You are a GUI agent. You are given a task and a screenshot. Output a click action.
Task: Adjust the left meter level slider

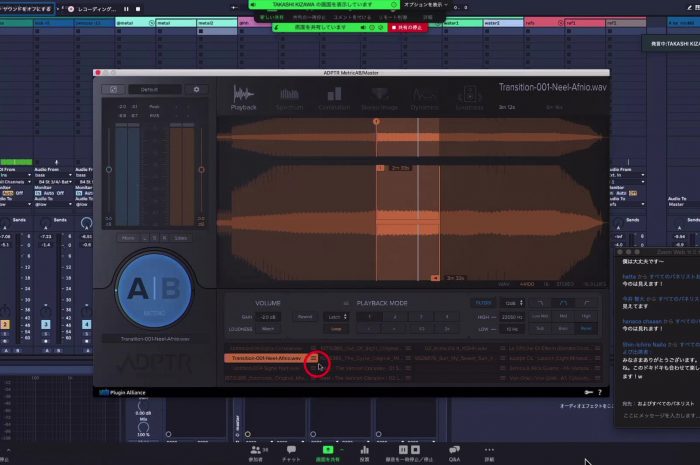point(109,170)
